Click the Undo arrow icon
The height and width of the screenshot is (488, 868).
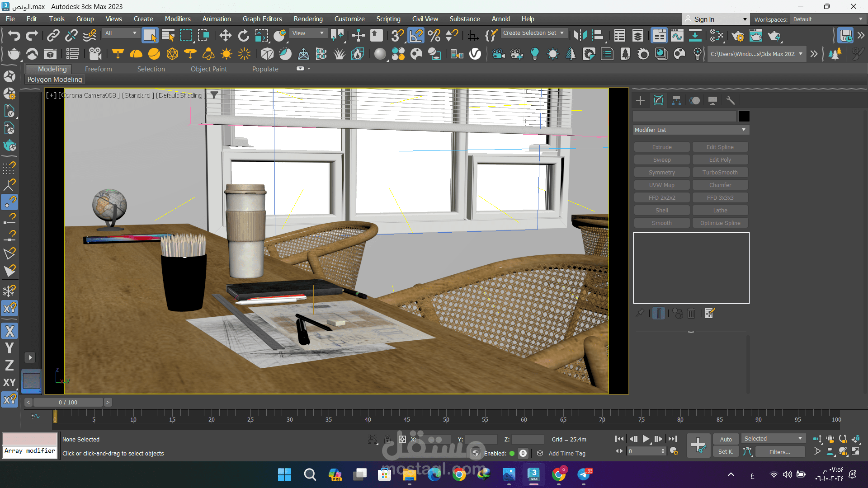(x=14, y=35)
